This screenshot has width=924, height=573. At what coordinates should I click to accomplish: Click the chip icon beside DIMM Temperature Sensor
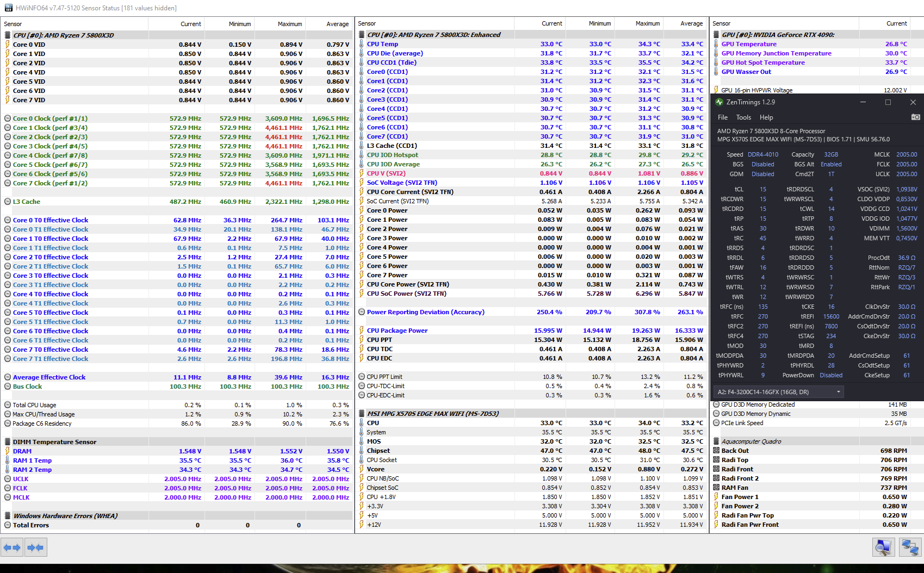[x=8, y=442]
